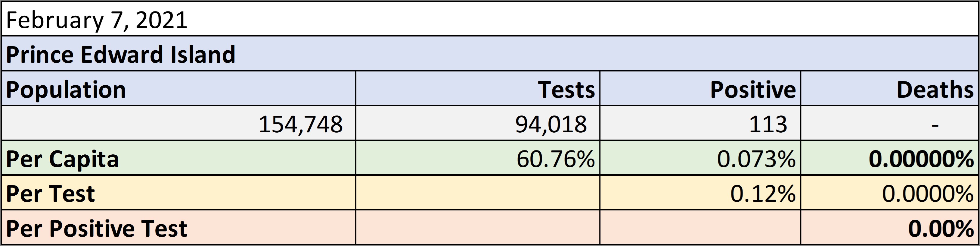Click the 0.073% per capita positive cell
This screenshot has width=980, height=246.
(x=700, y=158)
